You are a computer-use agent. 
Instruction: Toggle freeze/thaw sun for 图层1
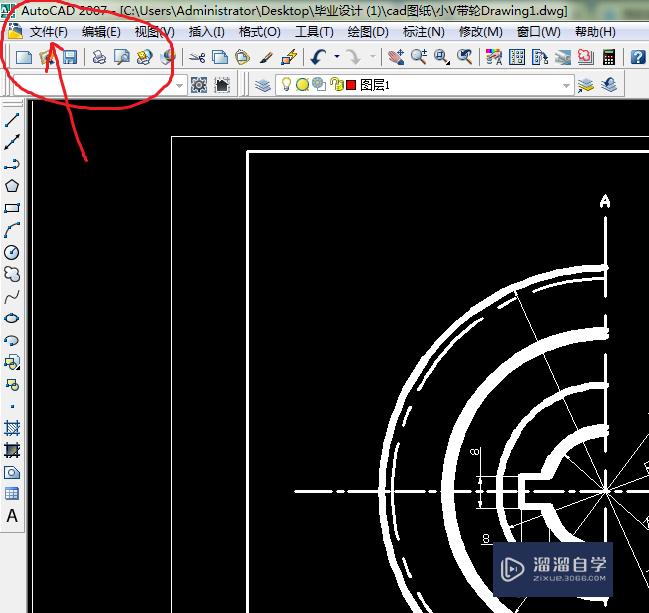[x=303, y=85]
